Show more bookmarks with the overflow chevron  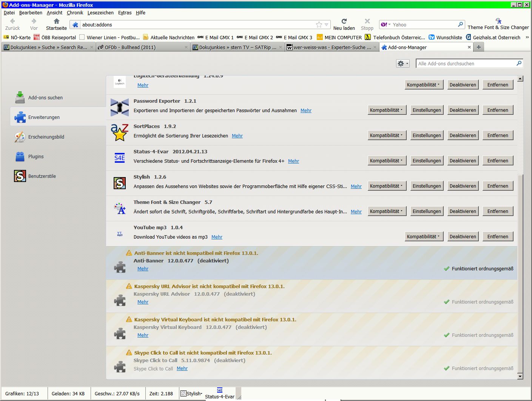[527, 37]
